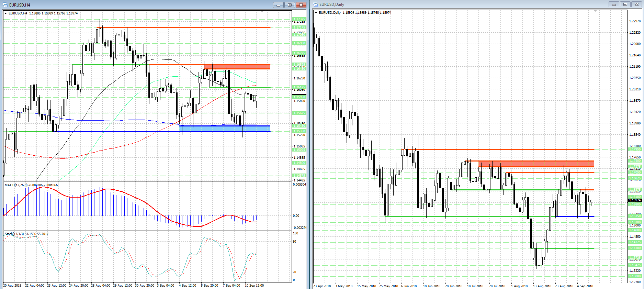Image resolution: width=644 pixels, height=289 pixels.
Task: Click the 20 Aug 2018 date on H4 time axis
Action: [x=12, y=286]
